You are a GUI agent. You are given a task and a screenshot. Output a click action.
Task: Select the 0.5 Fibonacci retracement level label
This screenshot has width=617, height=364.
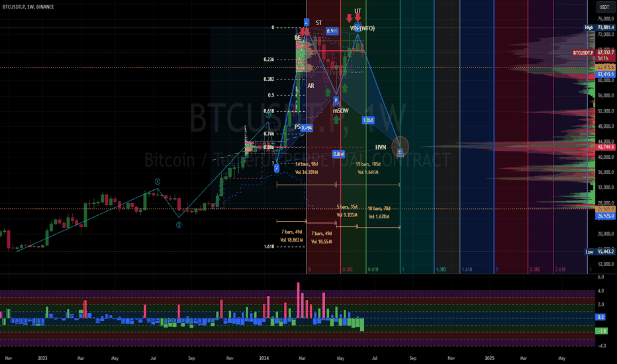(x=271, y=95)
